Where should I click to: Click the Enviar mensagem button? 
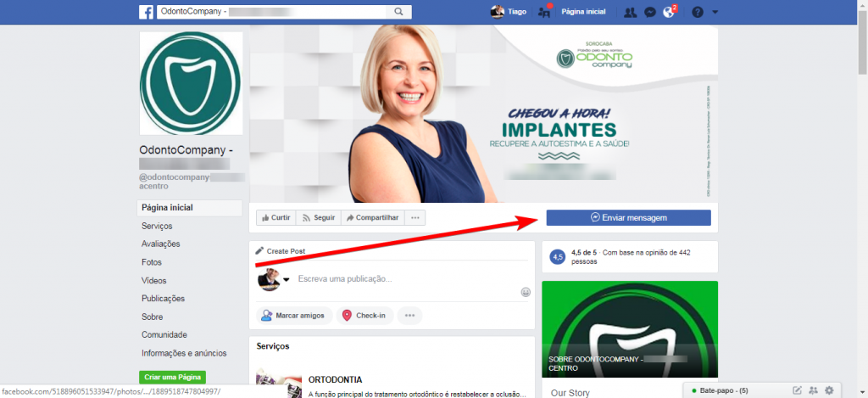pos(628,218)
